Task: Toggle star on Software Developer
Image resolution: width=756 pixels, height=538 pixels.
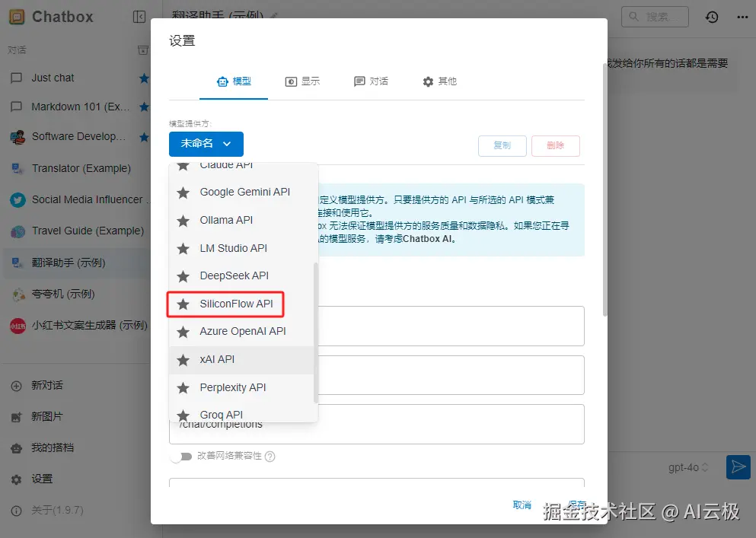Action: click(x=144, y=138)
